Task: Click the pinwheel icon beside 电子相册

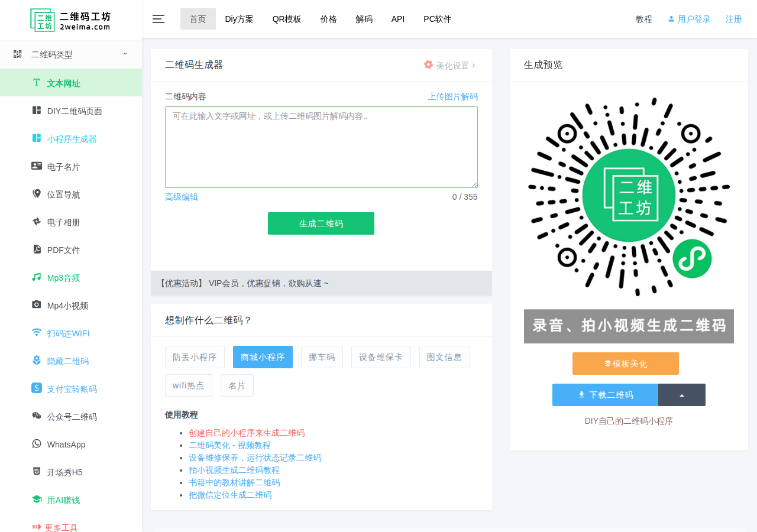Action: [37, 222]
